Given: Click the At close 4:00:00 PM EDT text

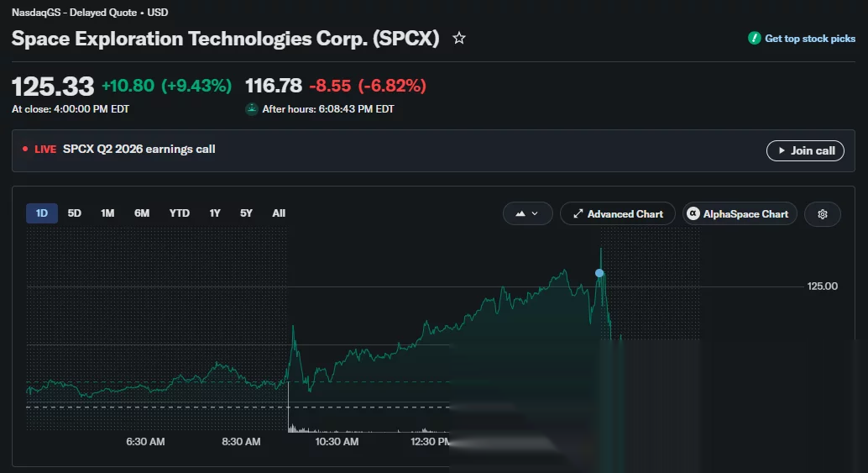Looking at the screenshot, I should click(71, 109).
